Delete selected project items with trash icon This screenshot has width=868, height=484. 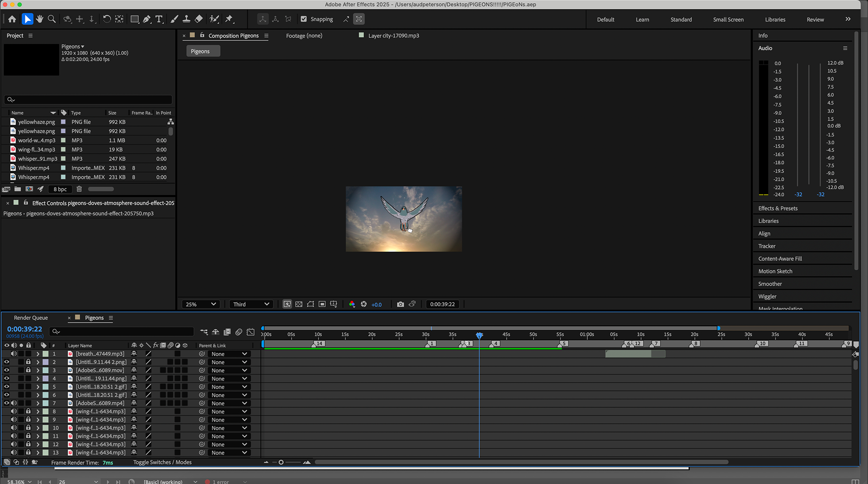(79, 189)
